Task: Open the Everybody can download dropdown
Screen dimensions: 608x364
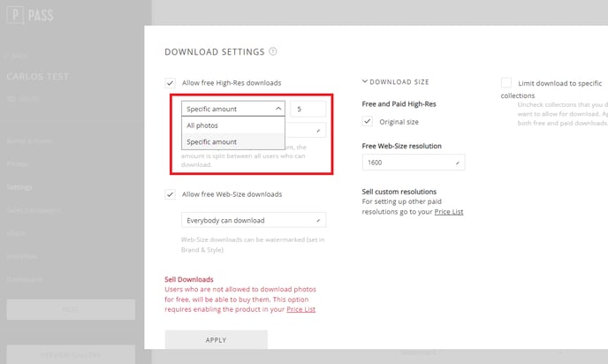Action: pyautogui.click(x=254, y=220)
